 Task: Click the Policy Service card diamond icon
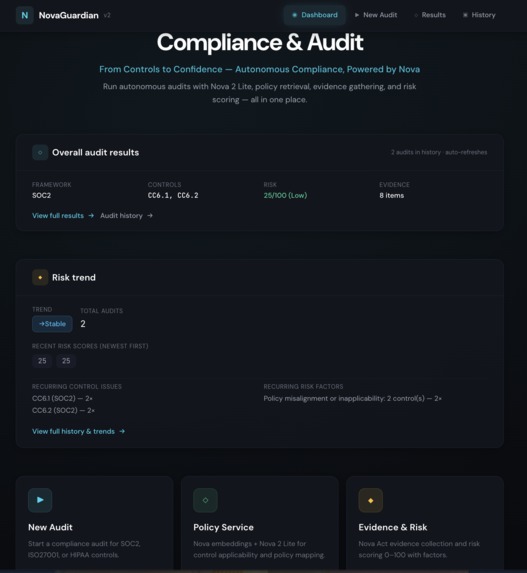[205, 500]
